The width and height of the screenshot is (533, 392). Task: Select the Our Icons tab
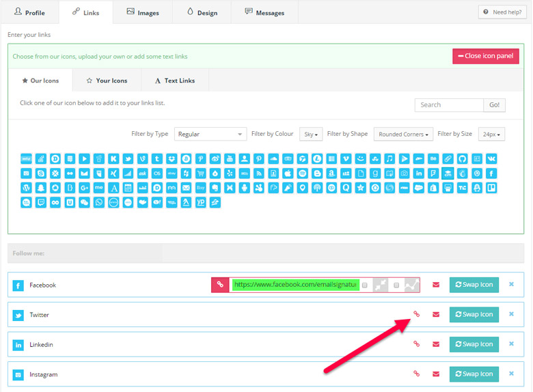click(40, 81)
